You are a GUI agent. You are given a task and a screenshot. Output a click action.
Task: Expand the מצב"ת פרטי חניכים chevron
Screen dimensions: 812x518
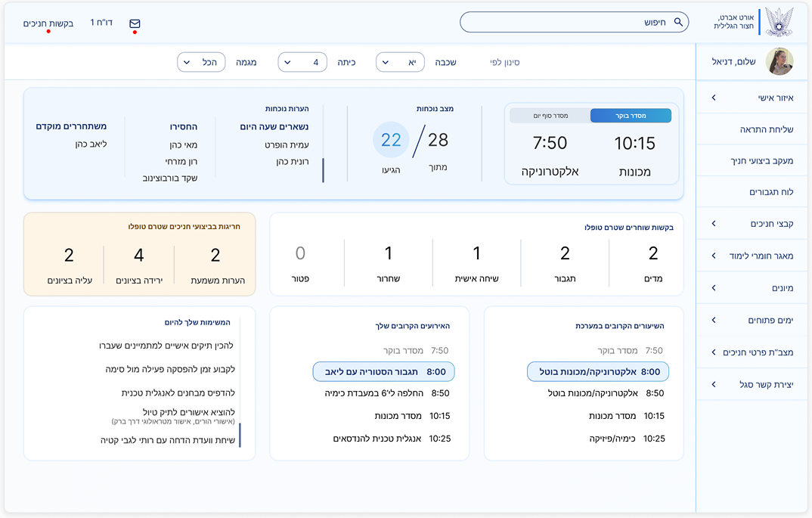714,352
